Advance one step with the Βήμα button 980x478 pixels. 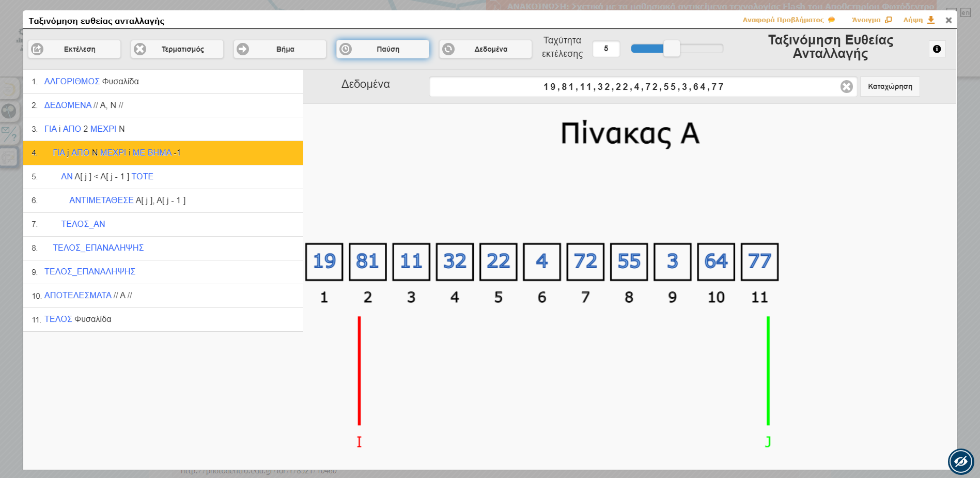(x=280, y=49)
